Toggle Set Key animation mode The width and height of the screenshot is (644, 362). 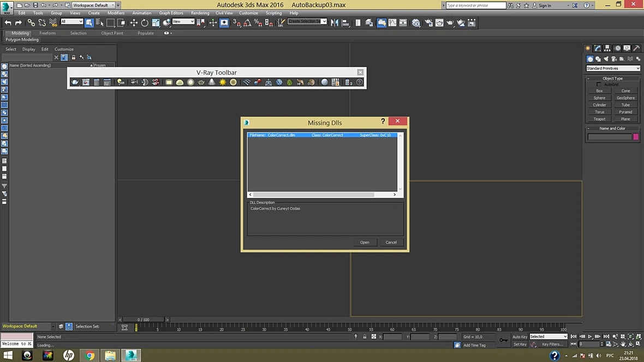pyautogui.click(x=520, y=345)
